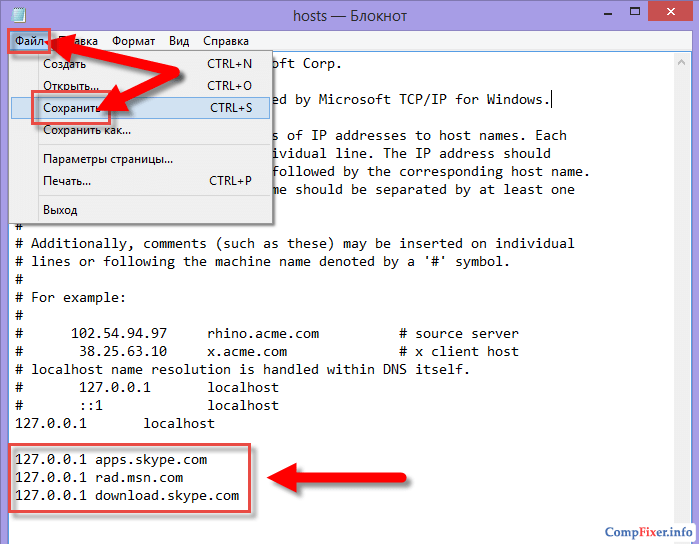Choose Создать from the file menu
The image size is (699, 544).
click(140, 64)
